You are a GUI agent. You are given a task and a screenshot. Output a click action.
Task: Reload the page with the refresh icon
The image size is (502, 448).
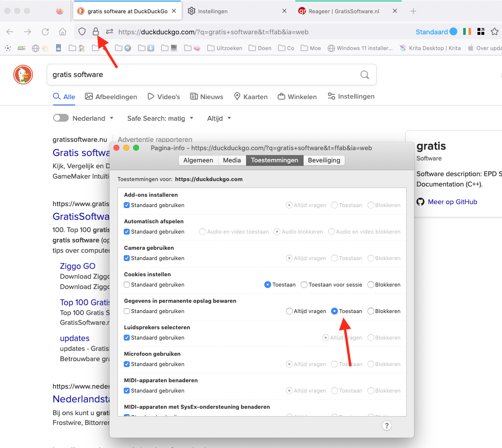(45, 32)
